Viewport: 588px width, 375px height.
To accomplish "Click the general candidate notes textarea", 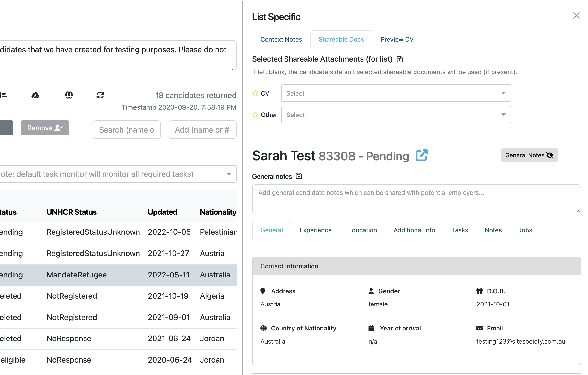I will [416, 198].
